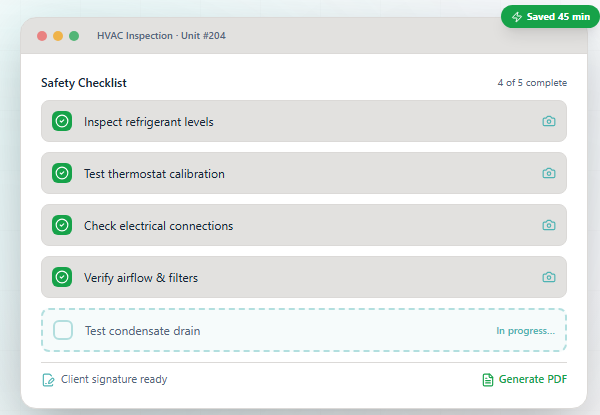Uncheck Check electrical connections checkbox

62,225
